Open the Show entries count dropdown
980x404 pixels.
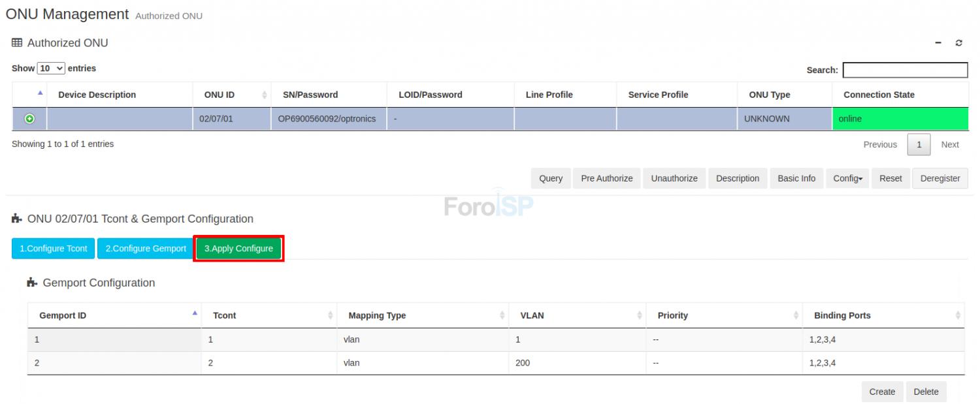point(51,69)
